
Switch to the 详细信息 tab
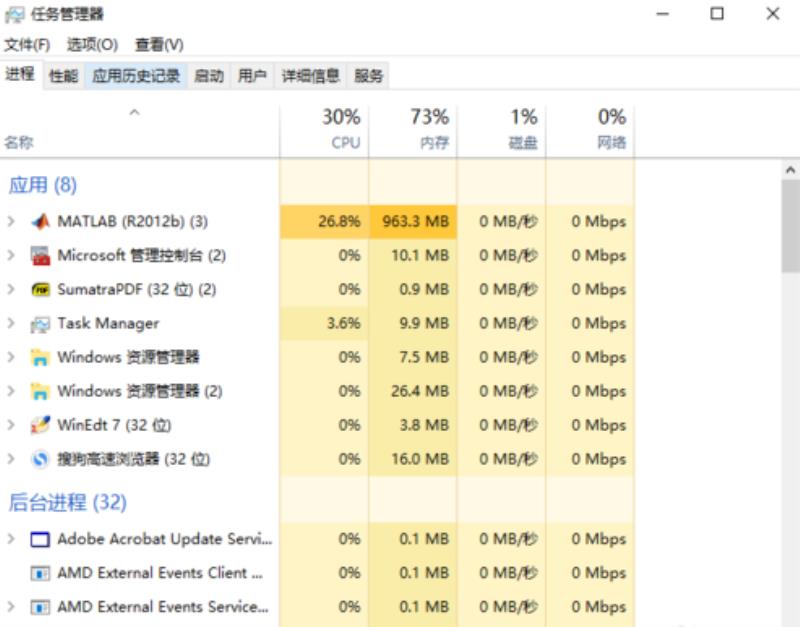click(311, 76)
